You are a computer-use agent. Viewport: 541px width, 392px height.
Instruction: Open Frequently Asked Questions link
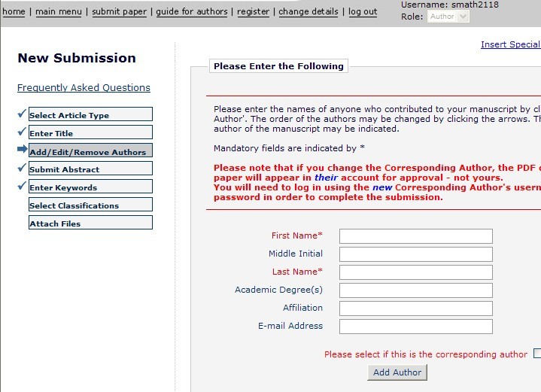(84, 88)
